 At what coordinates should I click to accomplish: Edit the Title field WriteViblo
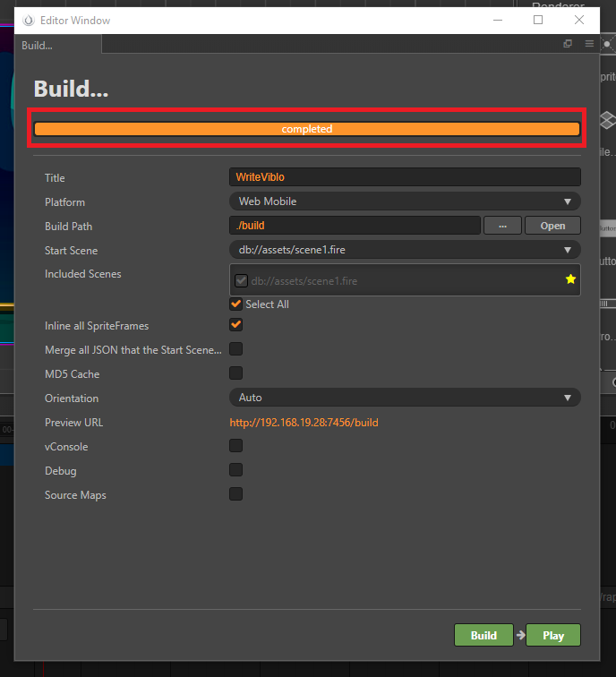405,177
